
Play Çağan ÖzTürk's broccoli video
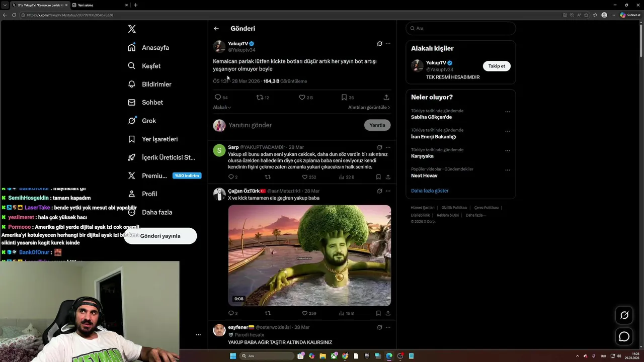coord(309,255)
